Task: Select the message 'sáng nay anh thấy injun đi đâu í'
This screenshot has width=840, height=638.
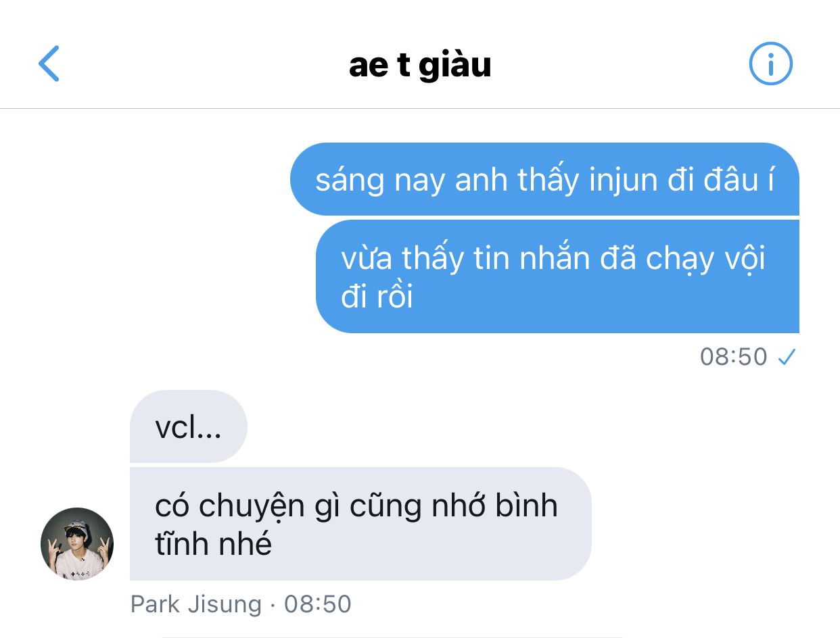Action: tap(544, 179)
